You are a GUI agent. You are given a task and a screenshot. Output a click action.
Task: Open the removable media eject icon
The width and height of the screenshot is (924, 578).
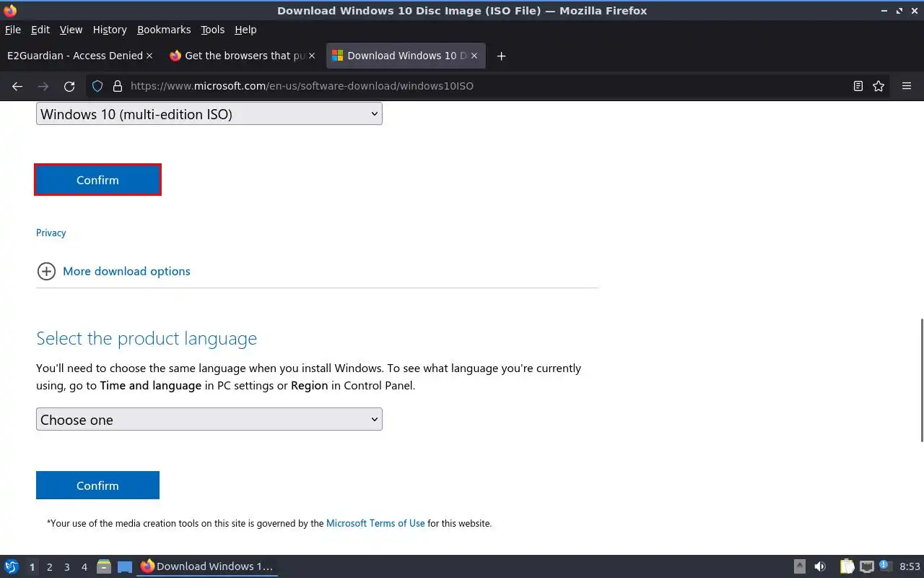click(800, 566)
